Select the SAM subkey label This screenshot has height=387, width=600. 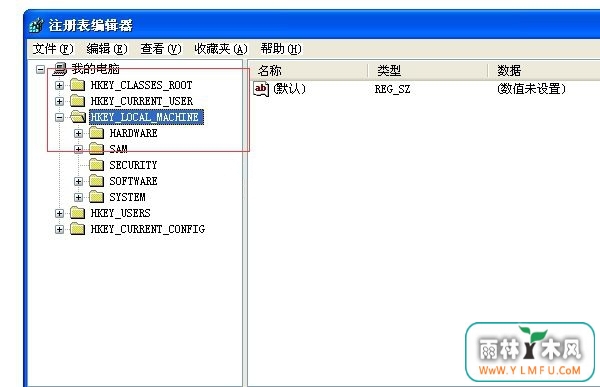pos(118,149)
